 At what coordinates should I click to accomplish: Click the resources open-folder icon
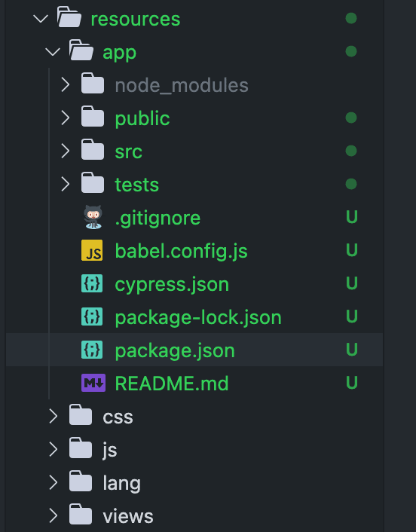(69, 17)
